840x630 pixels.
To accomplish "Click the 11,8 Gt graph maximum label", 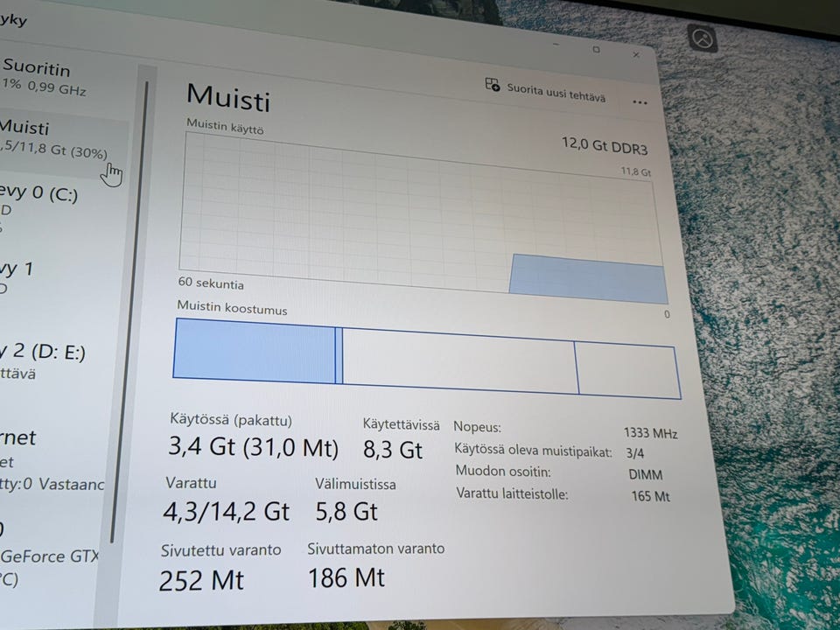I will 636,171.
